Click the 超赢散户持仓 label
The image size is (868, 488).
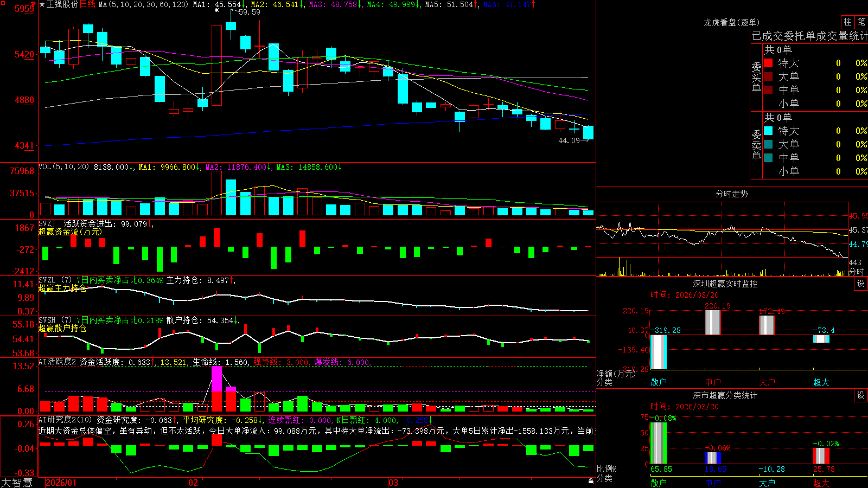point(62,328)
